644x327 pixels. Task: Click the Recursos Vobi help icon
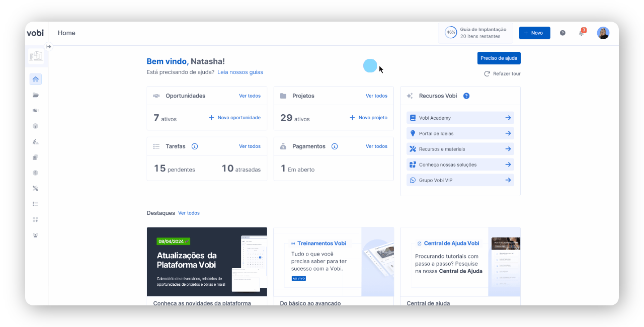pyautogui.click(x=466, y=96)
